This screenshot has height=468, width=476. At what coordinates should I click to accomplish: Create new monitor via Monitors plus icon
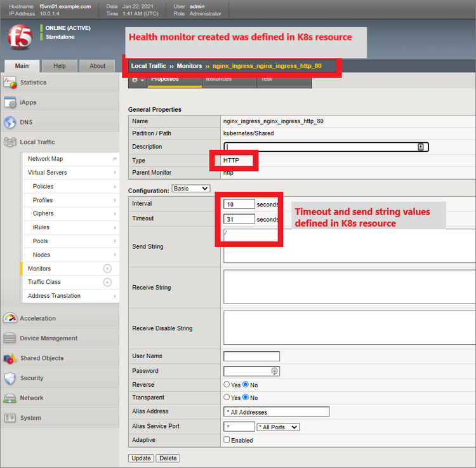107,269
